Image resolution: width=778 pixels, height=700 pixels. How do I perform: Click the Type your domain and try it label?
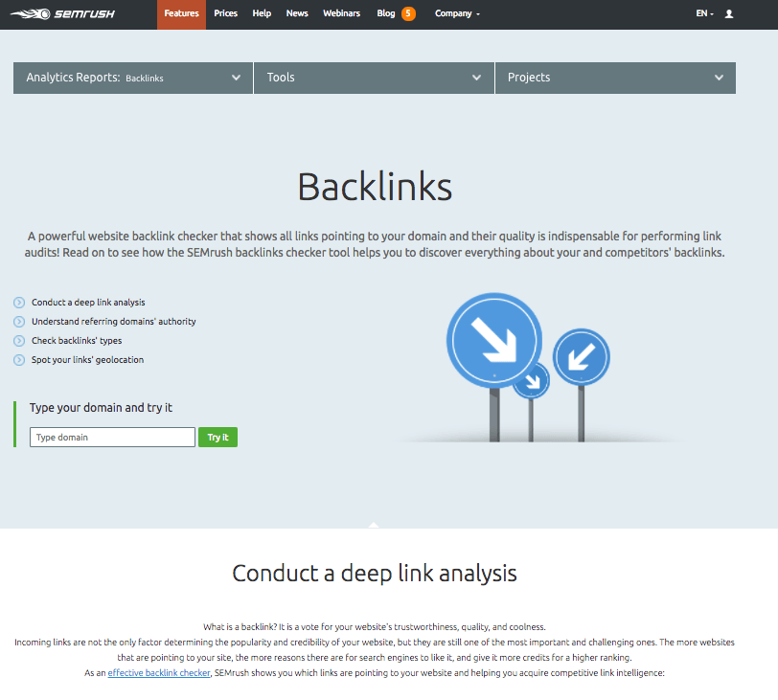[101, 408]
